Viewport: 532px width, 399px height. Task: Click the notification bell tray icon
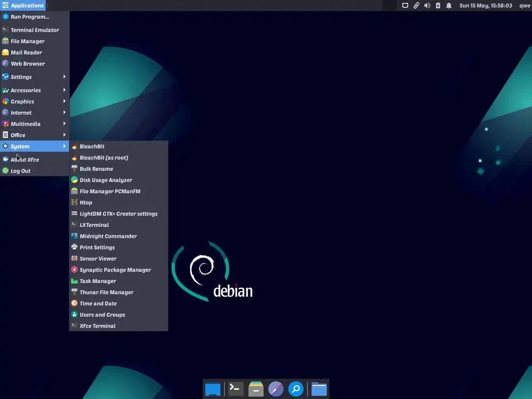[x=449, y=5]
